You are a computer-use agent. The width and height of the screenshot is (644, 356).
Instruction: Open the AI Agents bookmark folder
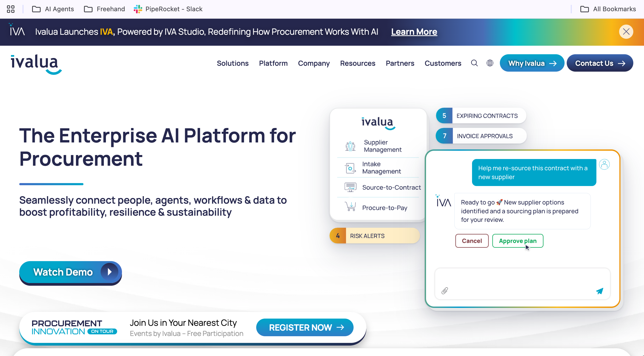click(x=53, y=9)
